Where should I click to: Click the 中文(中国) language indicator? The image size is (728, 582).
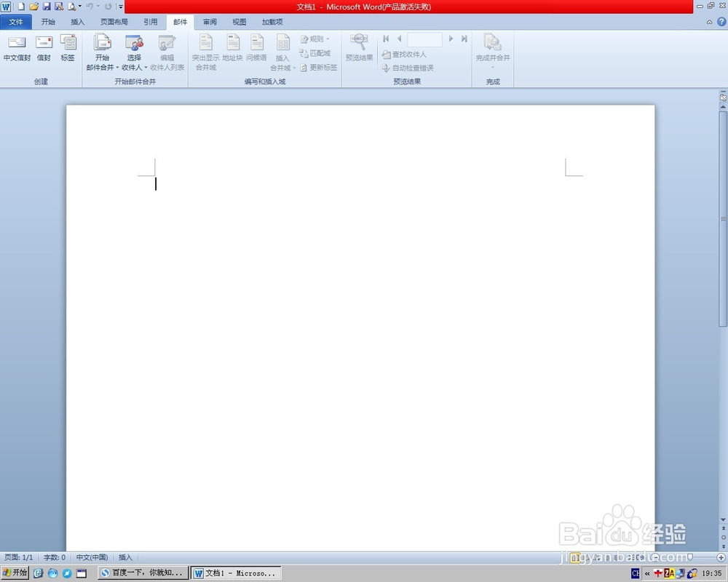[x=92, y=557]
